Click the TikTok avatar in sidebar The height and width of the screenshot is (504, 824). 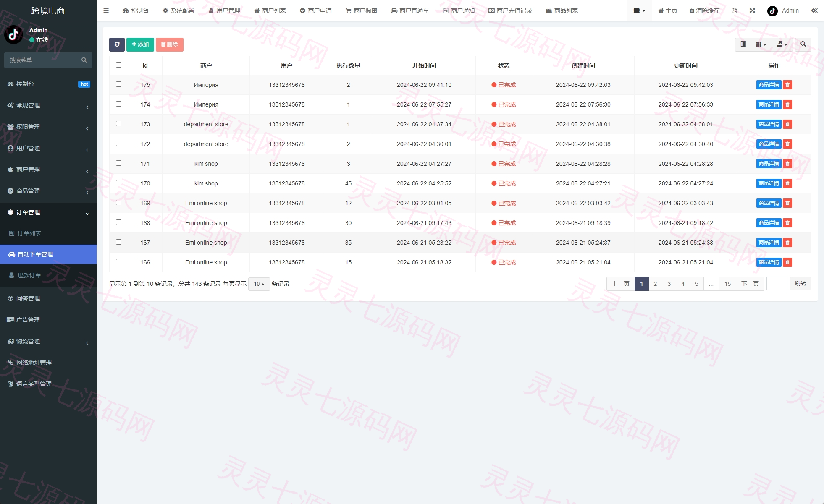tap(13, 35)
